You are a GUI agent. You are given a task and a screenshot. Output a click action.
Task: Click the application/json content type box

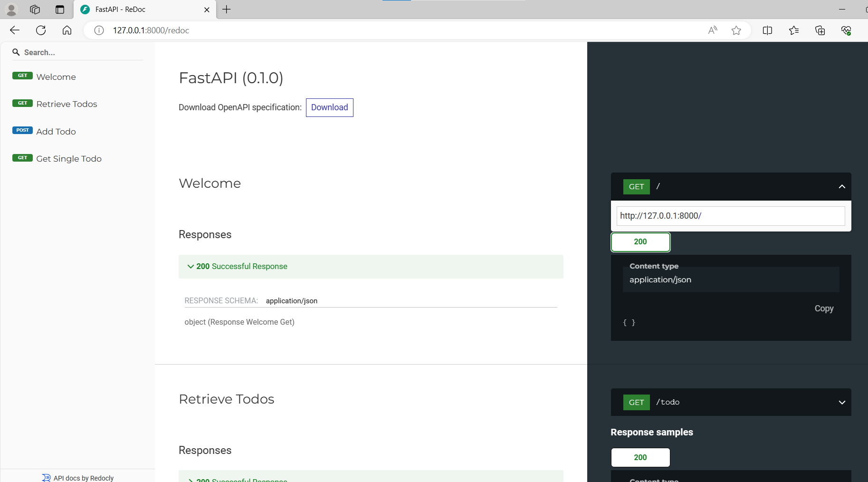(x=731, y=280)
